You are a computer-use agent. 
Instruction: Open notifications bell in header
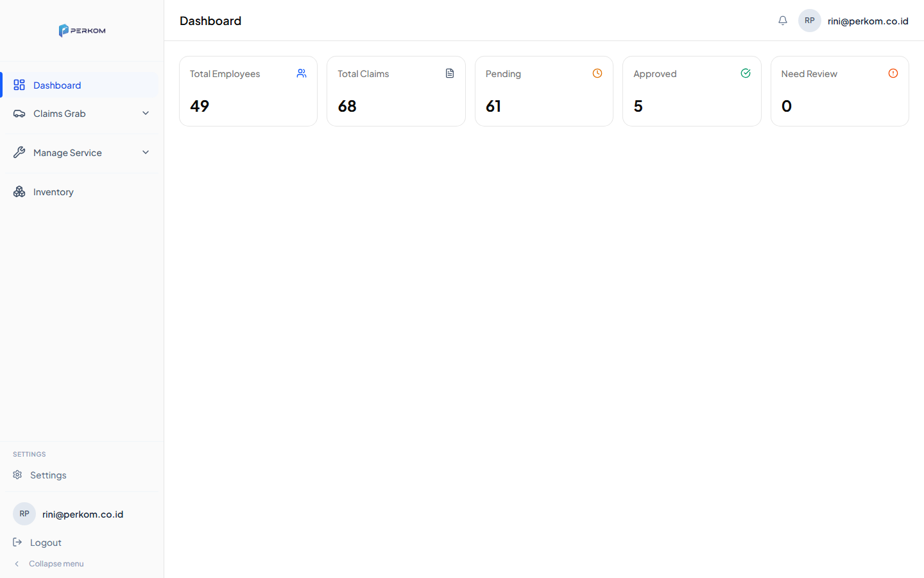(x=783, y=21)
